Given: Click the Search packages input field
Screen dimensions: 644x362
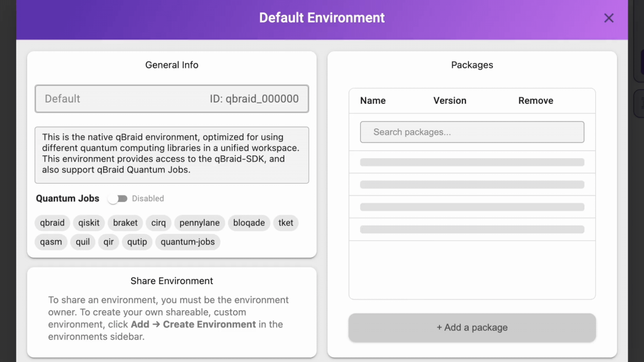Looking at the screenshot, I should coord(472,132).
